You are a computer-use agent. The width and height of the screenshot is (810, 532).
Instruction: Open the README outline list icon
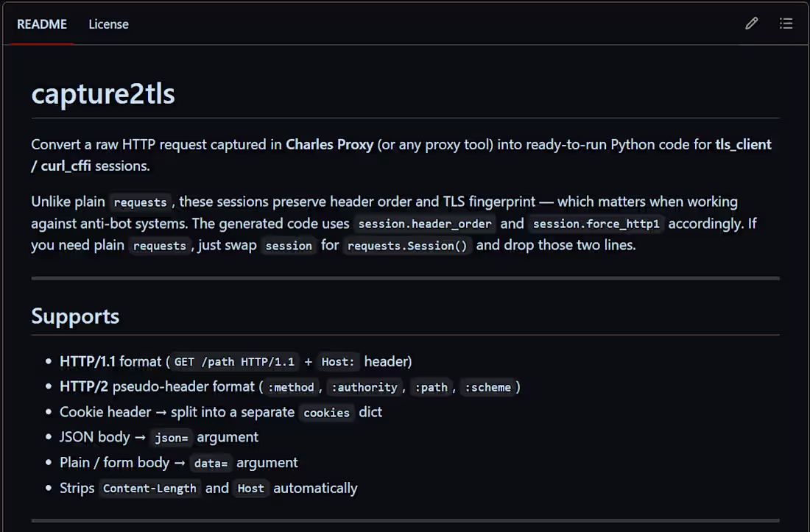point(786,24)
